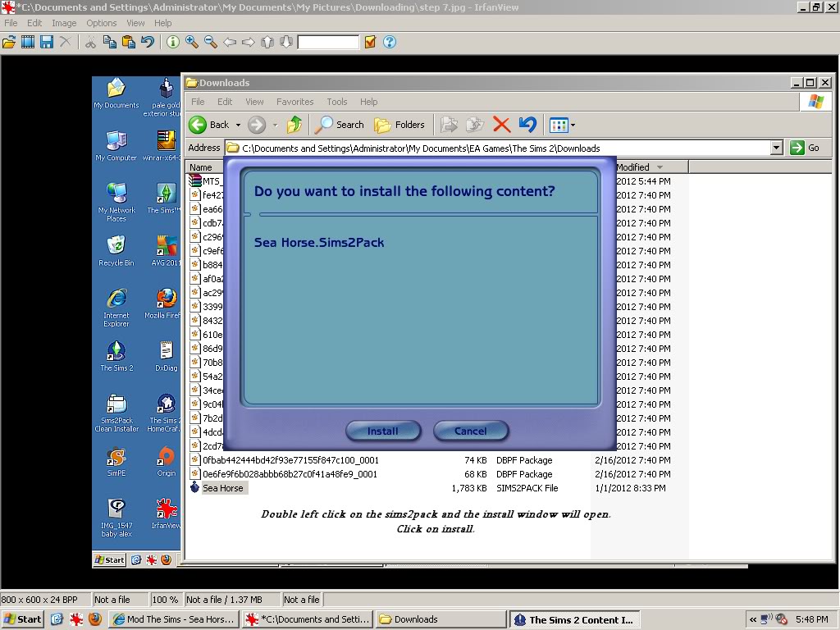
Task: Switch to Mod The Sims taskbar button
Action: click(x=175, y=619)
